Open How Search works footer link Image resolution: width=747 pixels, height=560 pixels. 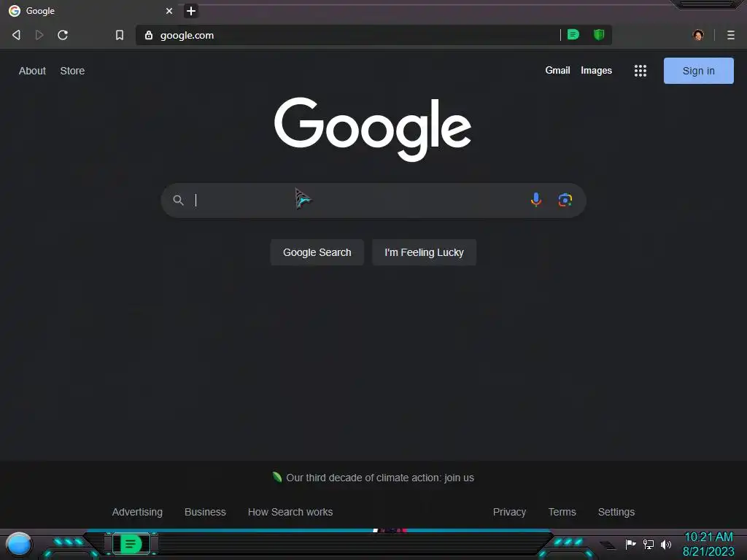[290, 512]
